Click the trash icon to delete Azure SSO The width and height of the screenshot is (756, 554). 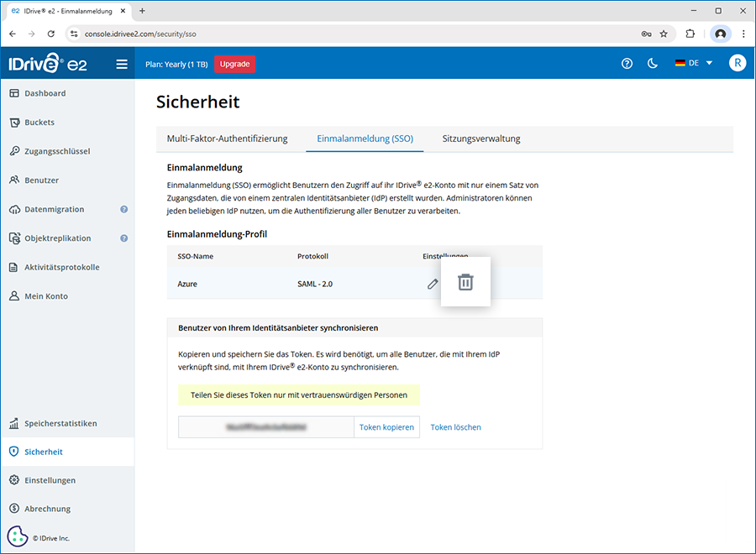465,283
